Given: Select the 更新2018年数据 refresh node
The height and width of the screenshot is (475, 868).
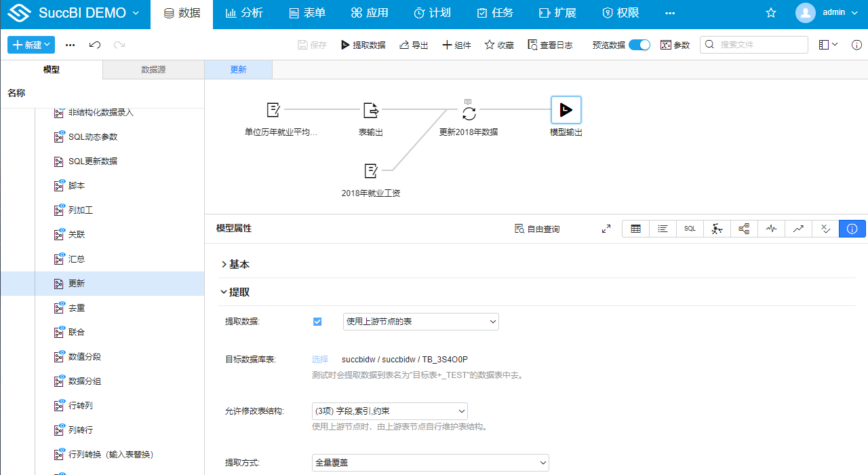Looking at the screenshot, I should [469, 113].
